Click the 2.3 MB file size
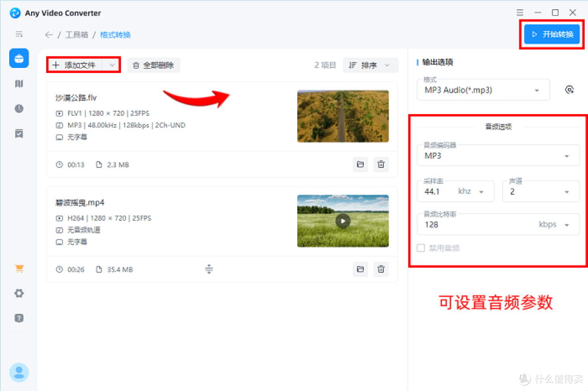This screenshot has height=391, width=588. [x=118, y=164]
